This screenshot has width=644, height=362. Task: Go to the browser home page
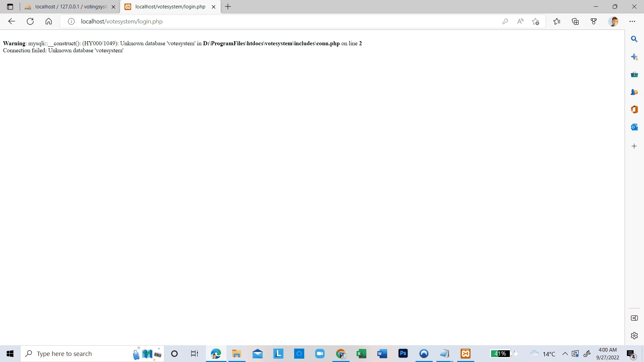49,21
